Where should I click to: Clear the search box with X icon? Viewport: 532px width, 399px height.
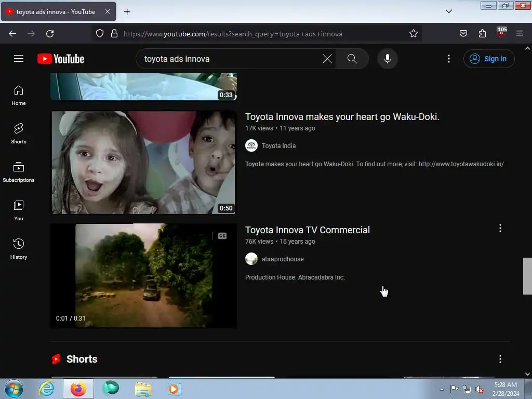click(x=327, y=59)
